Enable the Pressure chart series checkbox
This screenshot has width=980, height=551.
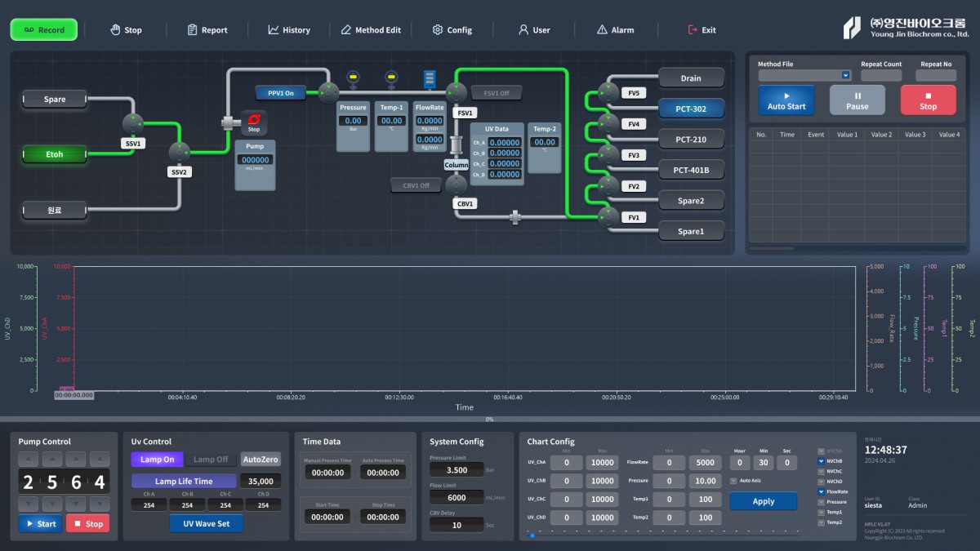tap(822, 502)
